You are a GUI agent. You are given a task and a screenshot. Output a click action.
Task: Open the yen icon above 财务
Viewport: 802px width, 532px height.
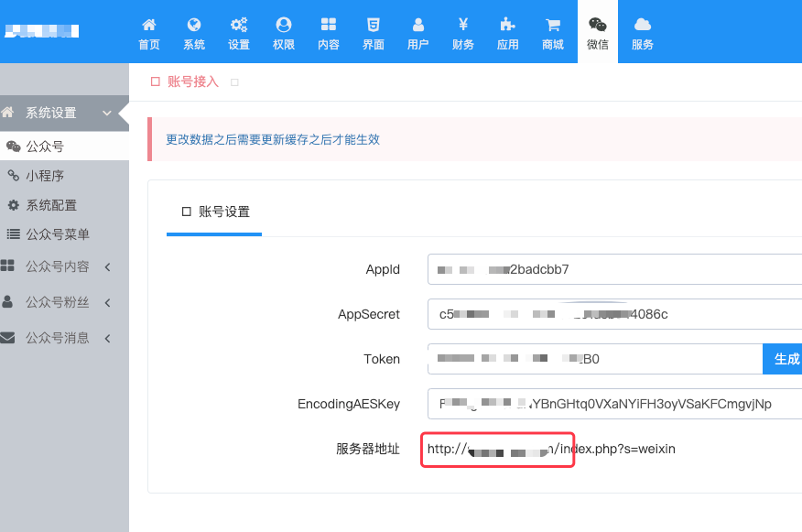tap(463, 24)
